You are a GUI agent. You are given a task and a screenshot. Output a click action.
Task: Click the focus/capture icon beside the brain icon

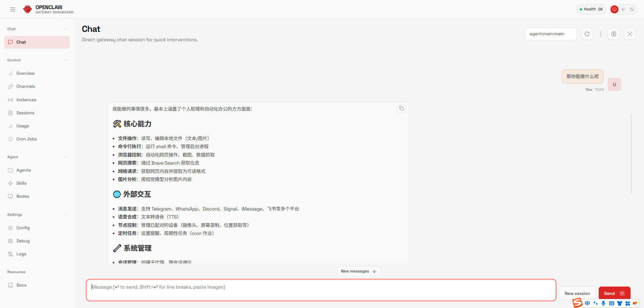[630, 34]
